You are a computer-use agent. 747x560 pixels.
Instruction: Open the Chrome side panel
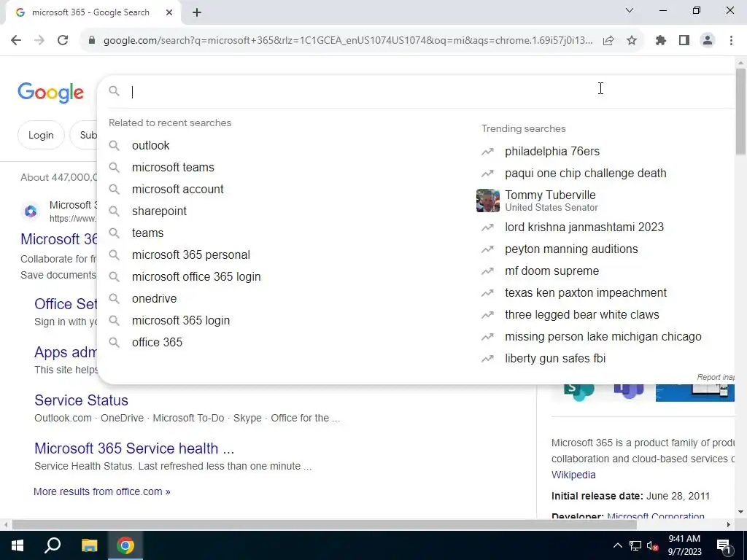click(684, 41)
